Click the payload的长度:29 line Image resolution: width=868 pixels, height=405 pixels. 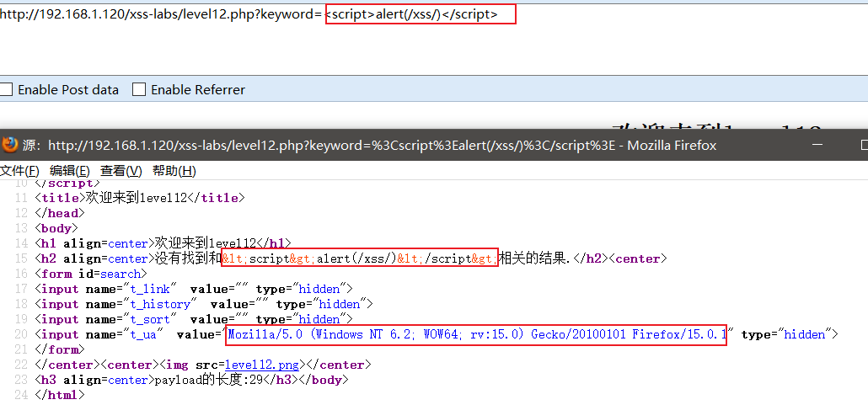tap(191, 380)
